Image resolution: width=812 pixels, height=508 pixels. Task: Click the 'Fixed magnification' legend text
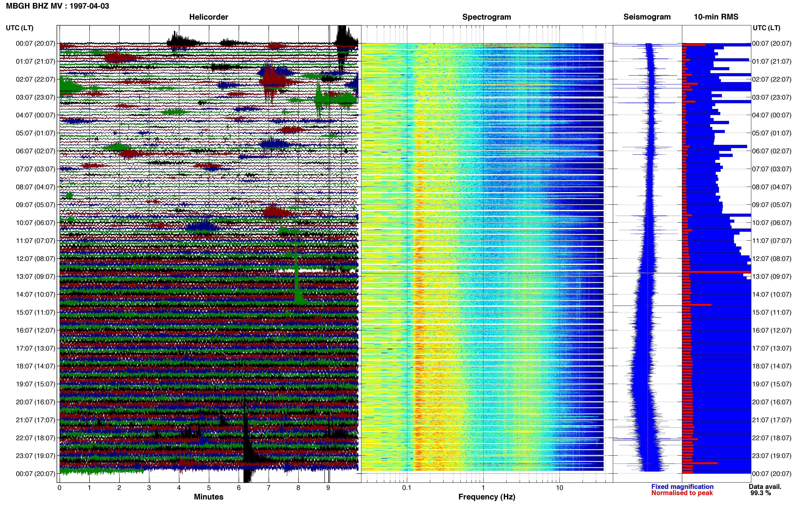tap(682, 486)
